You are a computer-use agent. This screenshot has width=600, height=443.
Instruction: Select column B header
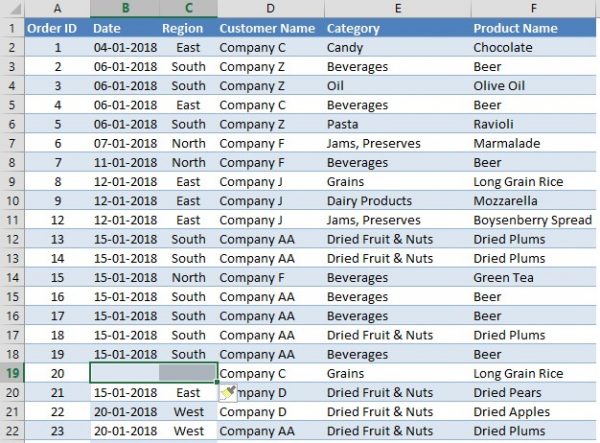[124, 9]
